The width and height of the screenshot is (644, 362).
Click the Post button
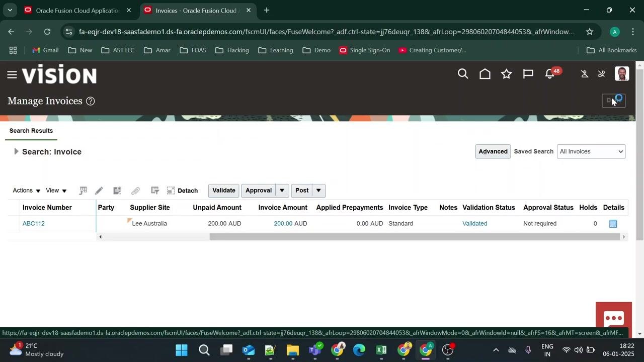pyautogui.click(x=302, y=191)
